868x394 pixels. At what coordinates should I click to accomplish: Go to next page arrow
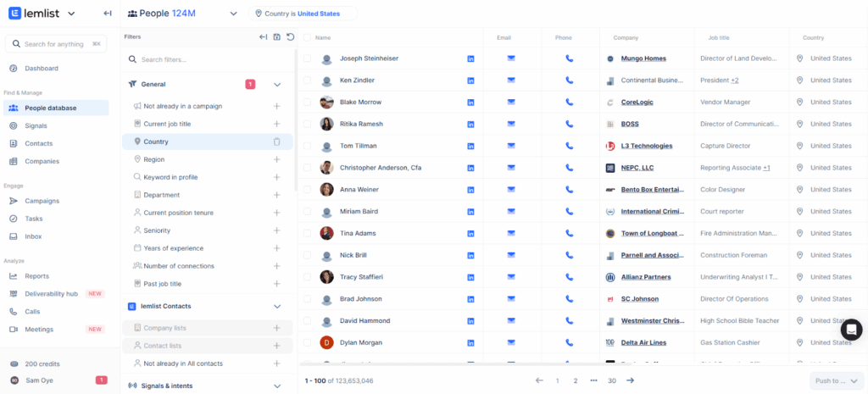coord(630,380)
